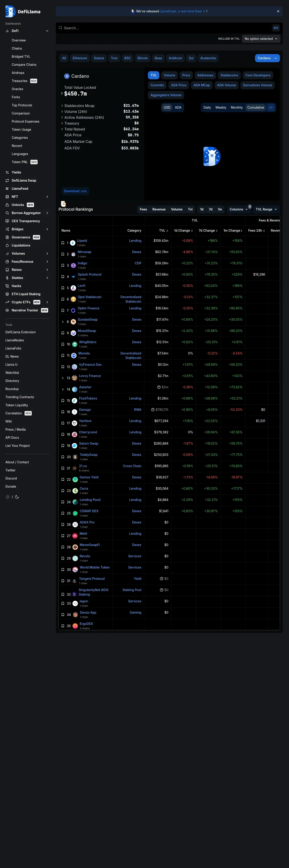
Task: Bookmark the Indigo protocol row
Action: (x=63, y=265)
